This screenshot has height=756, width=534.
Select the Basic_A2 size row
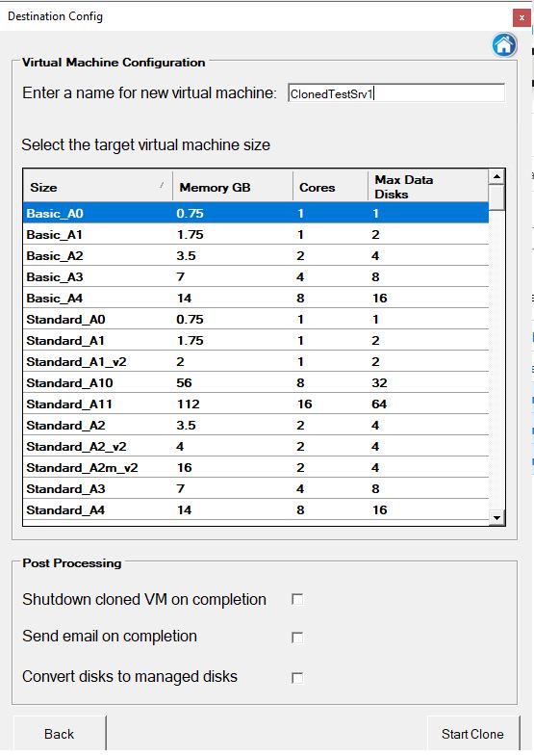tap(256, 255)
